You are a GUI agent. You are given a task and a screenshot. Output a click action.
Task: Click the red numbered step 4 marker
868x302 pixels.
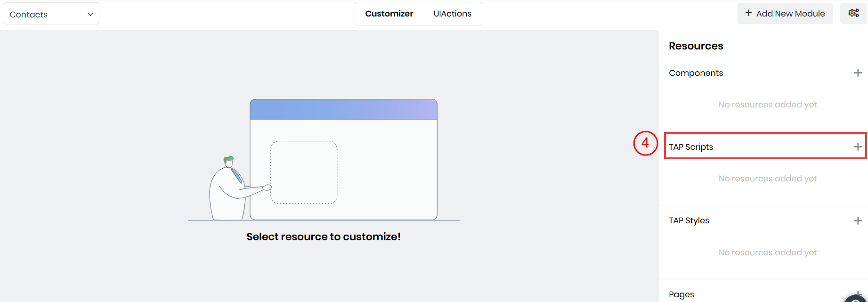tap(645, 143)
